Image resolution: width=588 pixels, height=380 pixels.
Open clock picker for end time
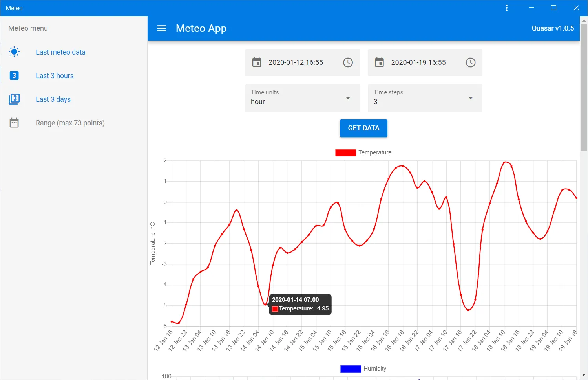[470, 62]
